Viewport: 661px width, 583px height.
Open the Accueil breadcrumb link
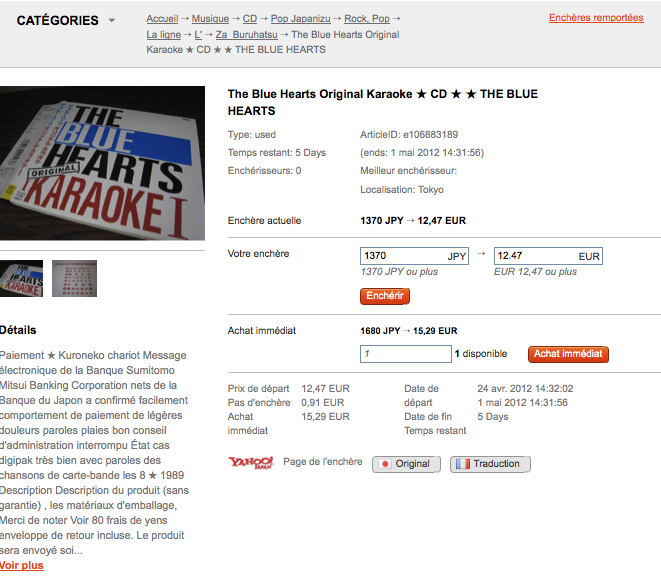tap(162, 19)
